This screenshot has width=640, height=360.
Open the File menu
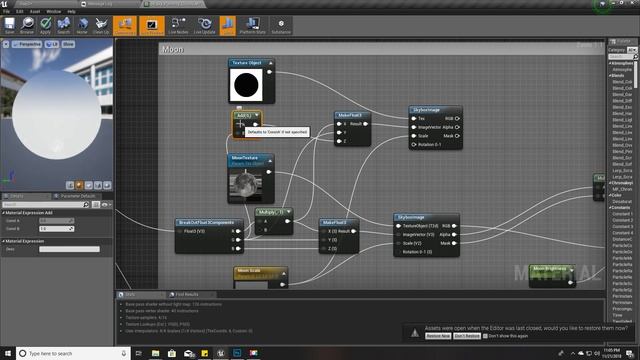point(6,11)
